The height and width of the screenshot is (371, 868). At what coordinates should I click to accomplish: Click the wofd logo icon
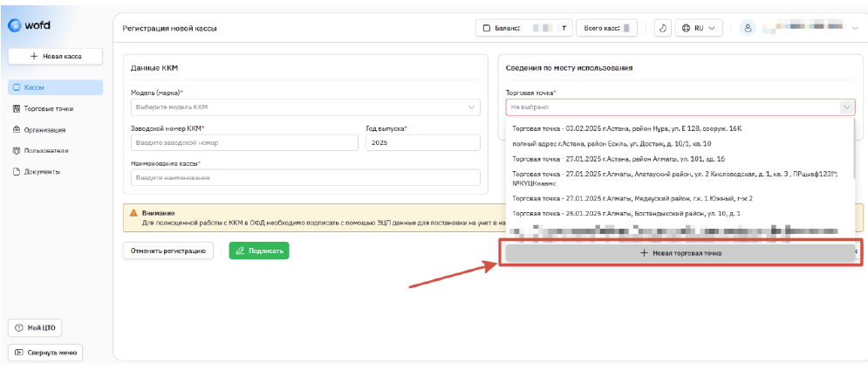click(17, 25)
